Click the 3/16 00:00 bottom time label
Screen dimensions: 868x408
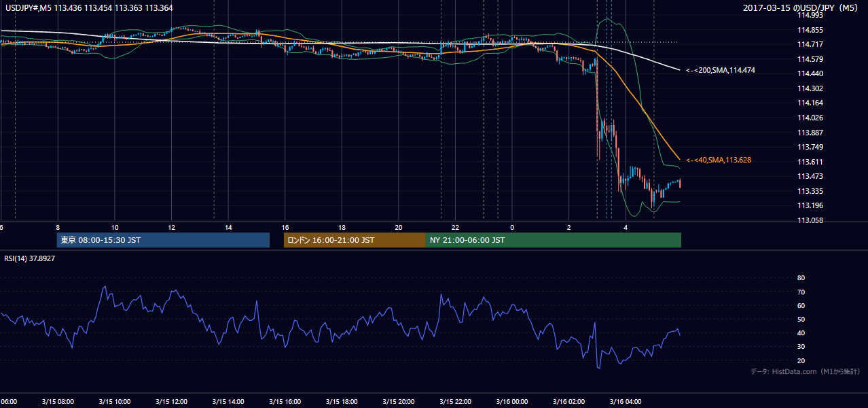tap(512, 402)
